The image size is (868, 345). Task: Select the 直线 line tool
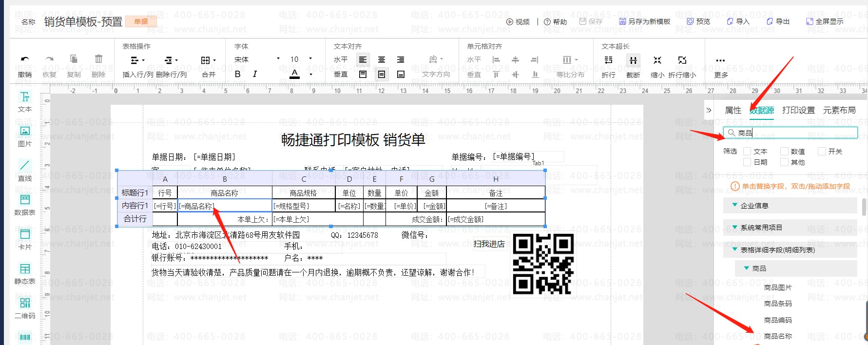click(25, 171)
